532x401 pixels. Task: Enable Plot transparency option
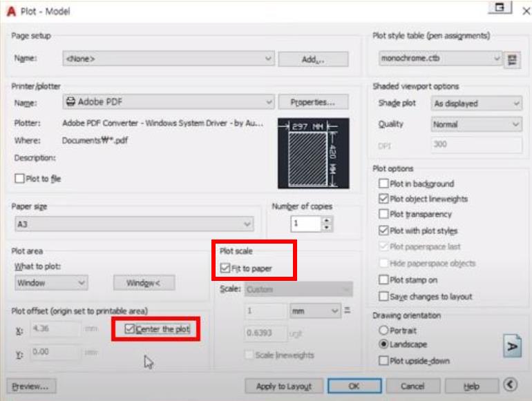click(x=383, y=214)
